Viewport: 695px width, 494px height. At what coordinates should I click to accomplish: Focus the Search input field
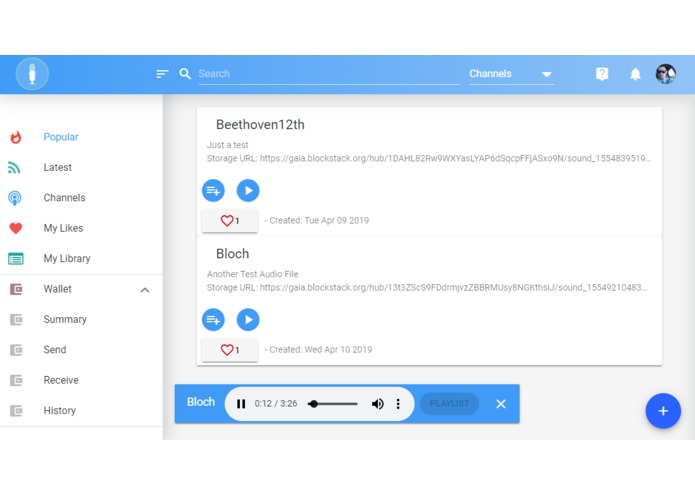328,74
